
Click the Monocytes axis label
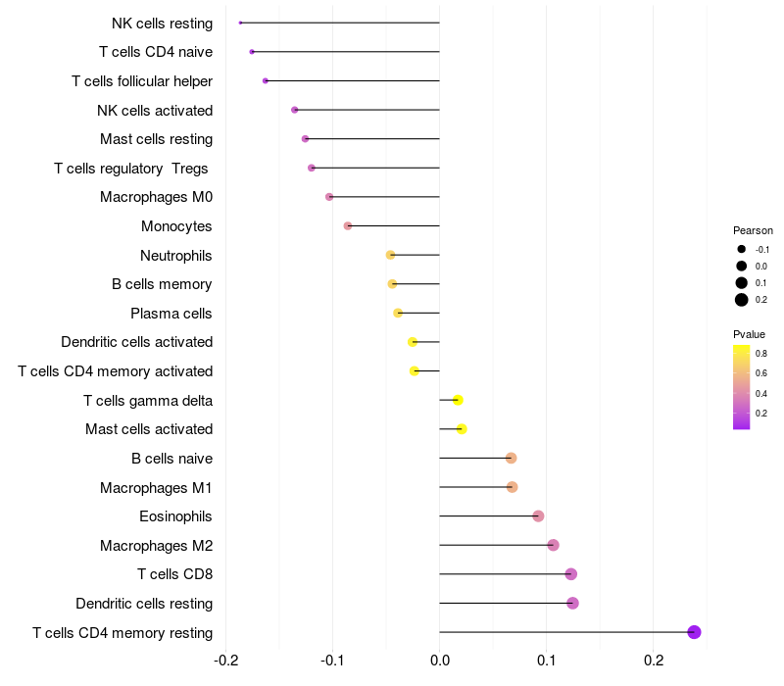tap(176, 226)
